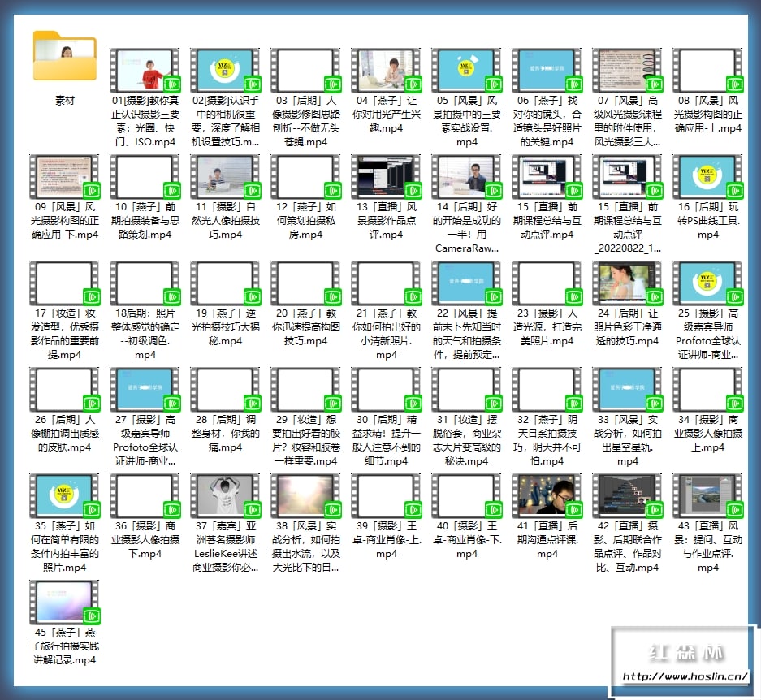Image resolution: width=761 pixels, height=700 pixels.
Task: Click 29「妆造」想要拍出好看的胶片 file icon
Action: pos(305,389)
